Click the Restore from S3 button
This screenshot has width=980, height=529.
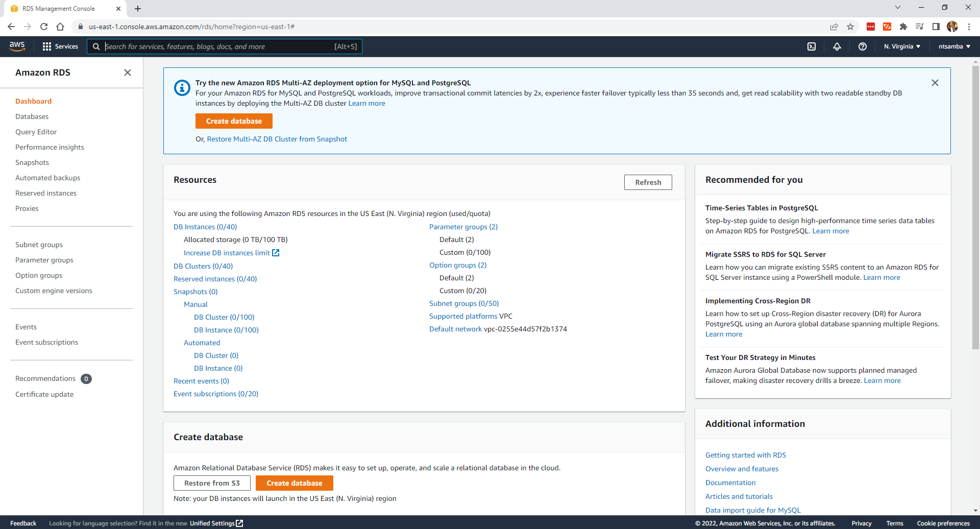pos(212,483)
